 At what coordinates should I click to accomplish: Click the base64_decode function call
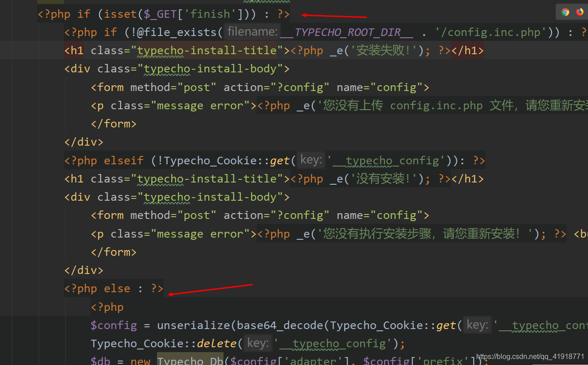tap(281, 325)
